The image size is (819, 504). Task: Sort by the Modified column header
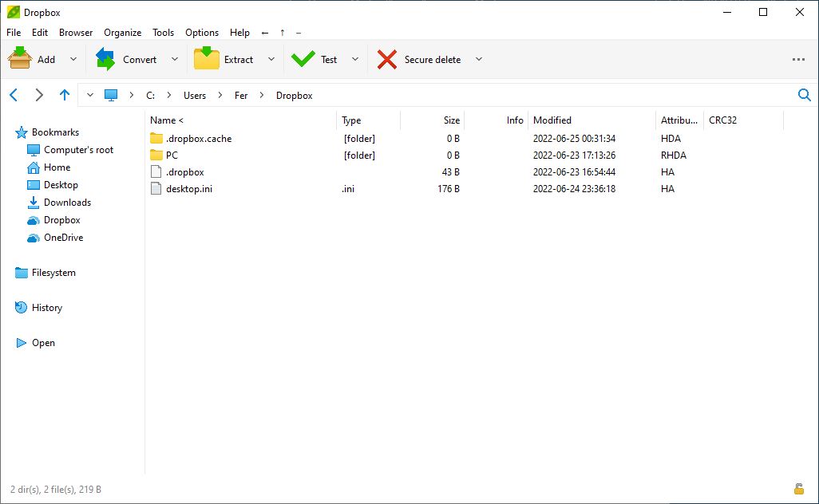point(591,120)
